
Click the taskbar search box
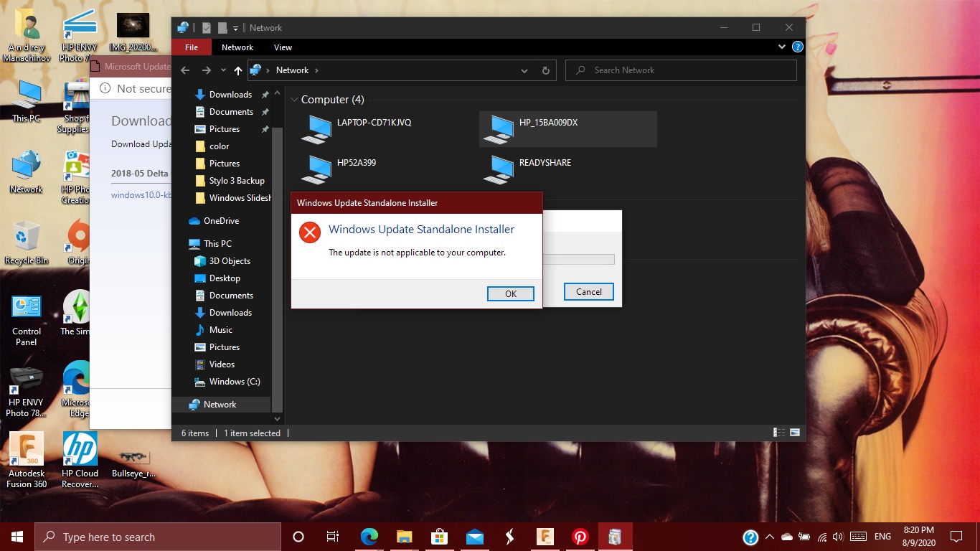point(158,537)
